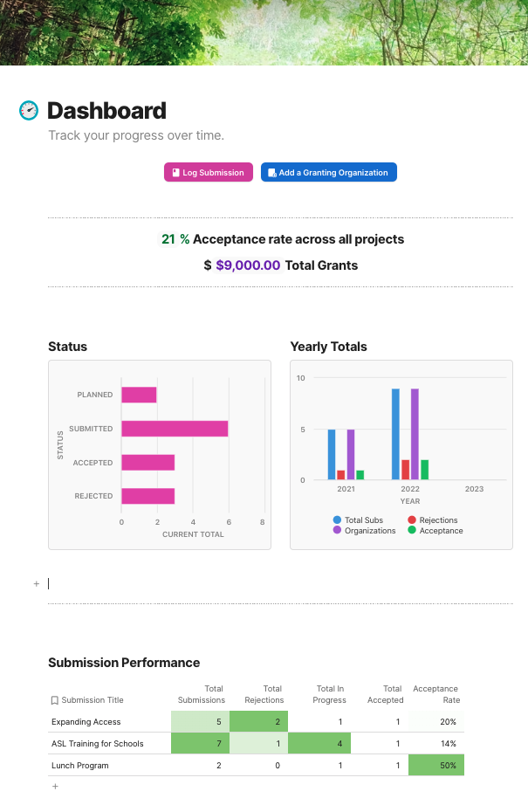
Task: Click the green Acceptance legend dot
Action: pos(412,531)
